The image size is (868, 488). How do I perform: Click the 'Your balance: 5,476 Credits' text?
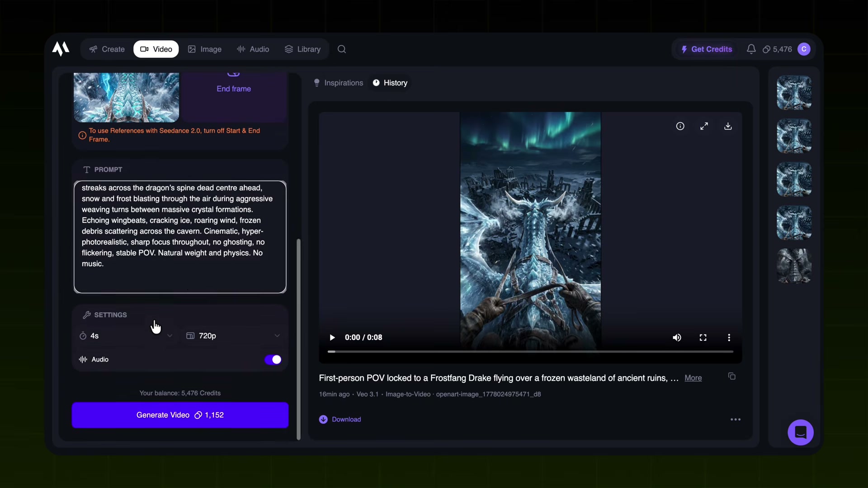pos(180,393)
